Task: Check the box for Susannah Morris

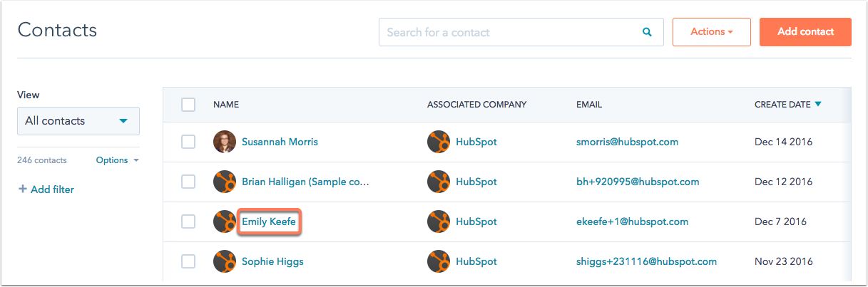Action: coord(188,142)
